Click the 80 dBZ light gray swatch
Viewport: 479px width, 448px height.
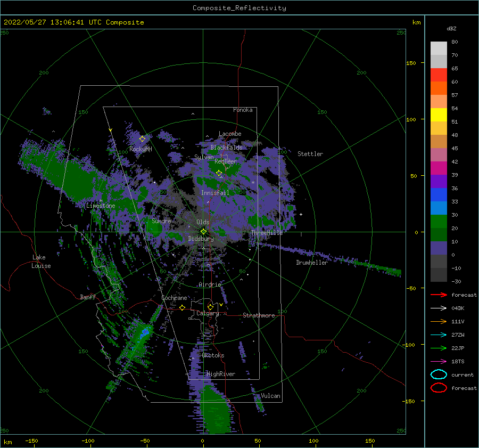[439, 48]
